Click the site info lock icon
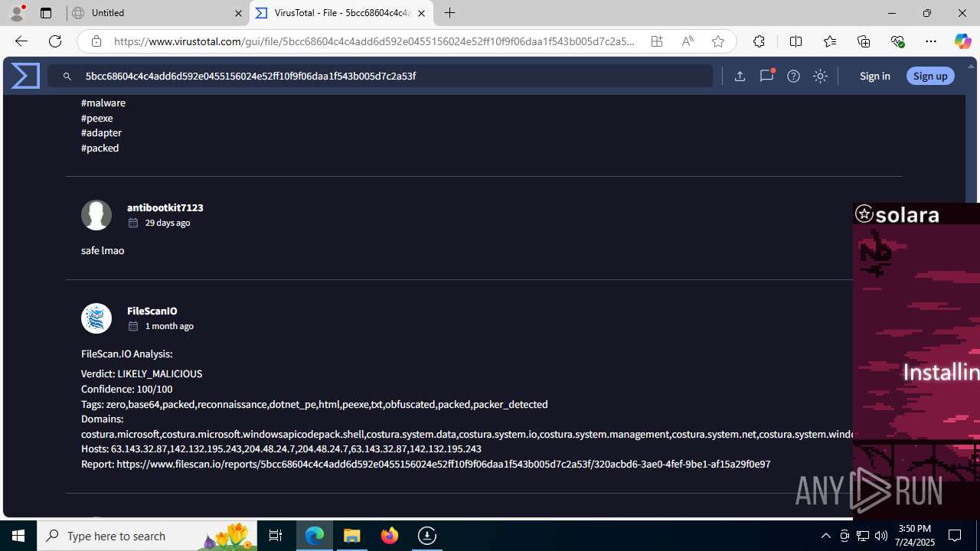Screen dimensions: 980x551 [96, 41]
